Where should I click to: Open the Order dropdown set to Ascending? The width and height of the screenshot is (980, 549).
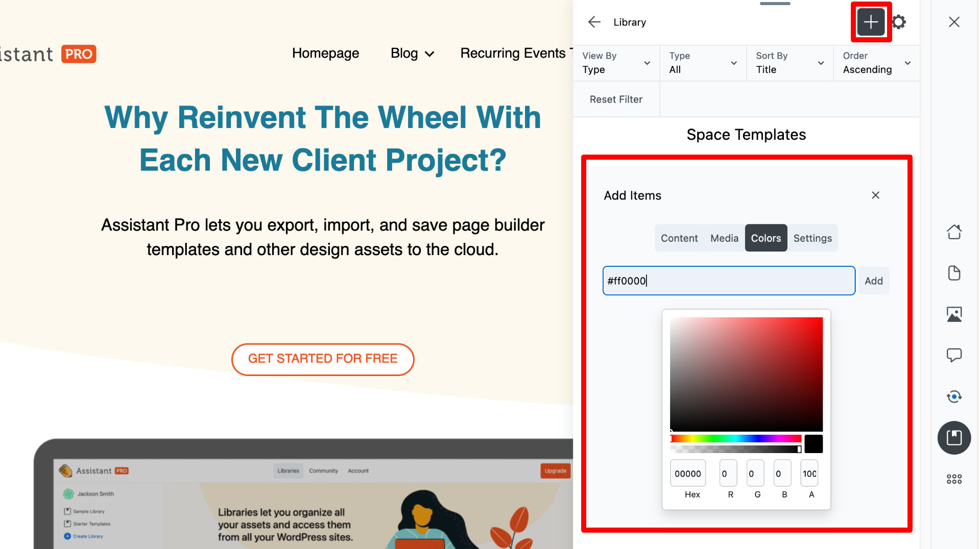(876, 63)
